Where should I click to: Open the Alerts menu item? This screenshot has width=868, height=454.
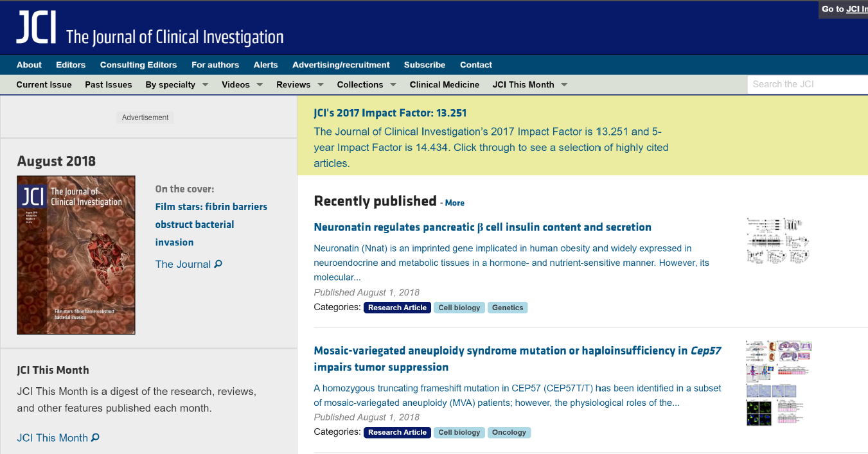click(266, 65)
